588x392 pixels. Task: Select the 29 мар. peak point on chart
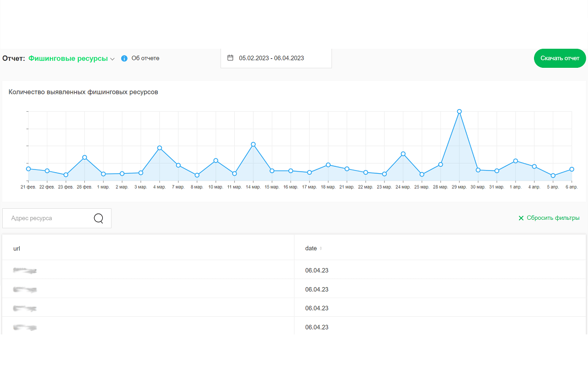459,111
